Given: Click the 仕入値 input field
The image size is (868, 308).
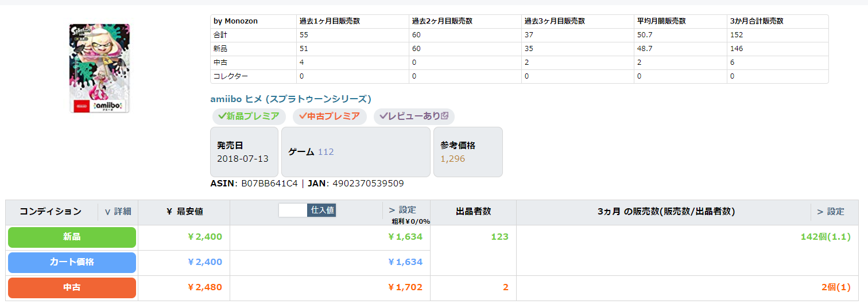Looking at the screenshot, I should pyautogui.click(x=293, y=210).
